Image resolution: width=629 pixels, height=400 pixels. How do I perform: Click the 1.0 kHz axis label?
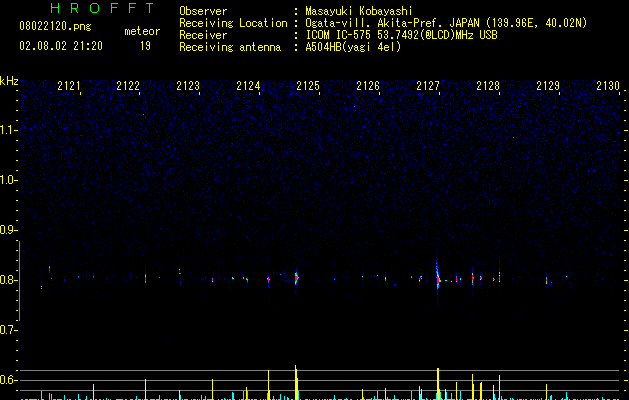click(x=8, y=180)
